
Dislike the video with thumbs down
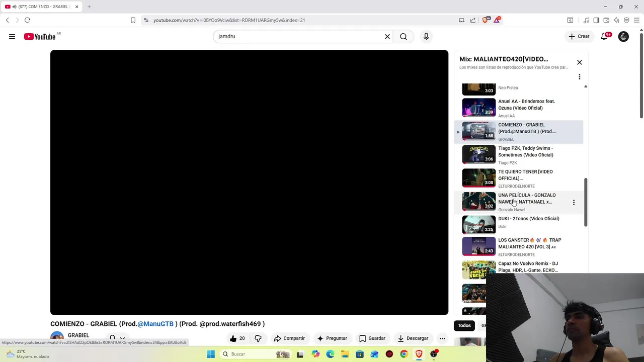(x=258, y=338)
